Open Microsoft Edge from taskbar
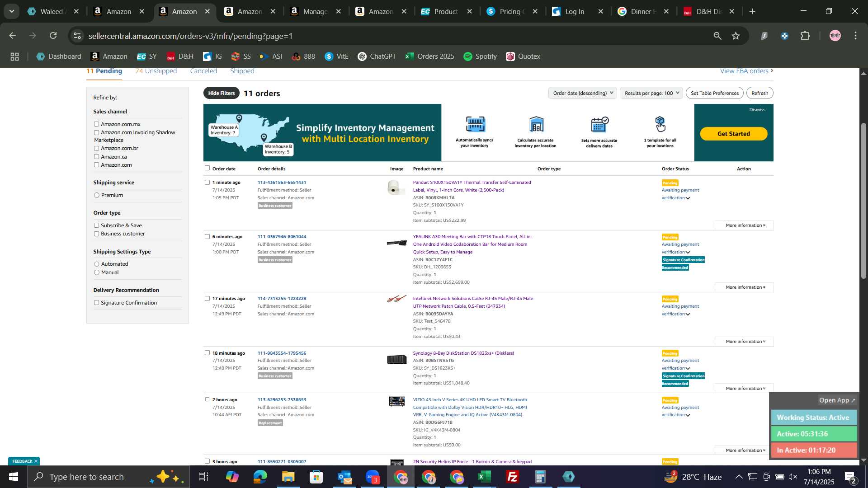 click(x=260, y=477)
